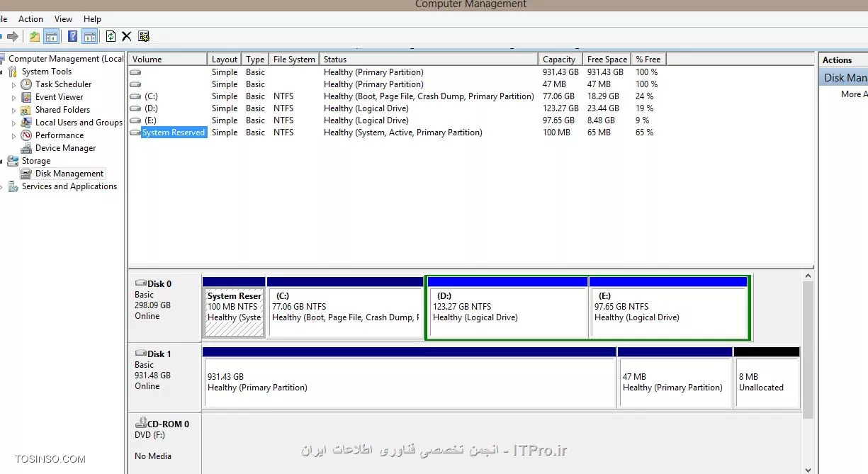Click drive icon of System Reserved row

pyautogui.click(x=135, y=132)
